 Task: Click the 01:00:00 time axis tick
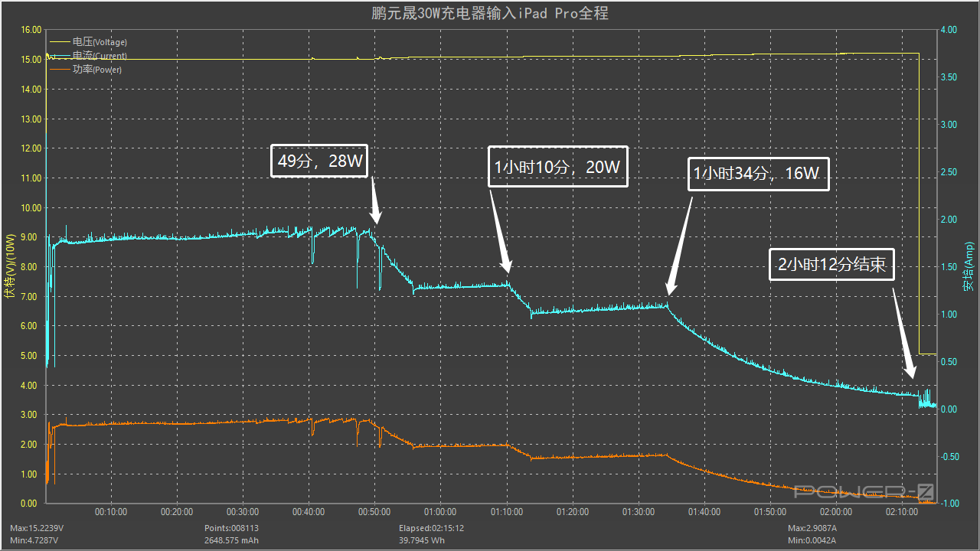(440, 512)
